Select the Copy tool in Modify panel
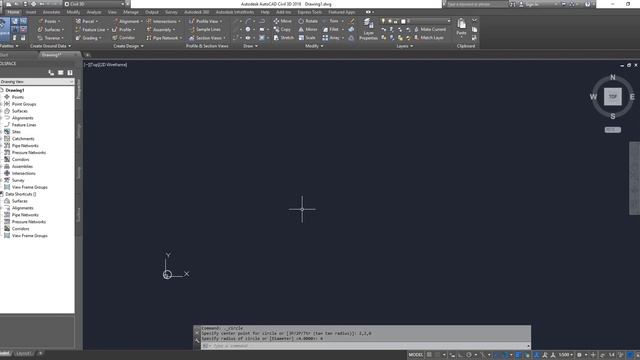Viewport: 640px width, 360px height. point(282,29)
